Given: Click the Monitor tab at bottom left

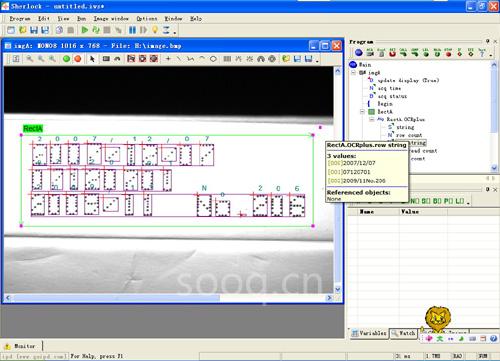Looking at the screenshot, I should coord(22,346).
